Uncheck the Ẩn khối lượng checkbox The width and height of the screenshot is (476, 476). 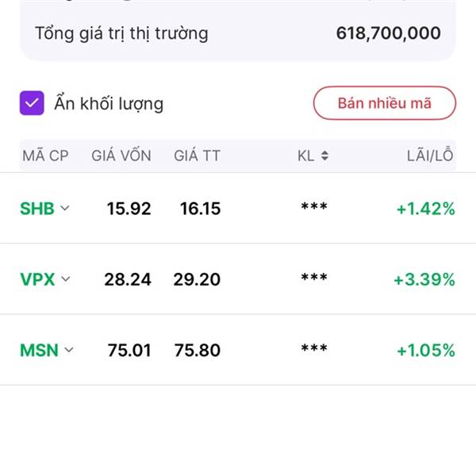tap(32, 103)
